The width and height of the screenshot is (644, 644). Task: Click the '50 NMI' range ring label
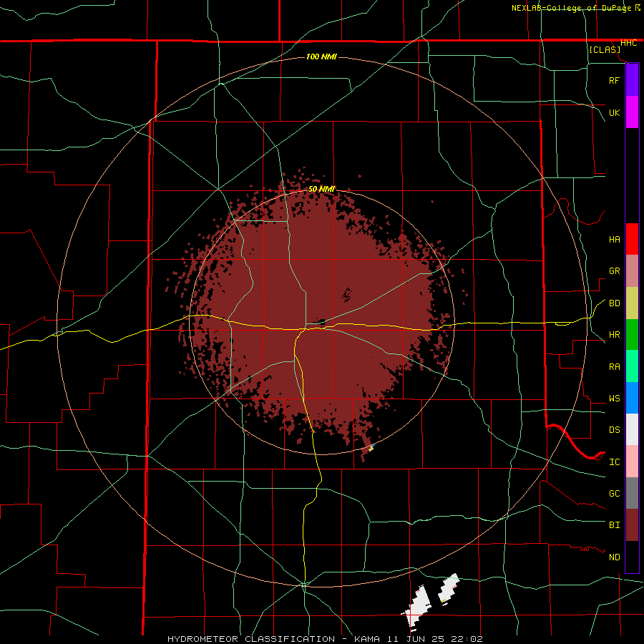[x=321, y=189]
